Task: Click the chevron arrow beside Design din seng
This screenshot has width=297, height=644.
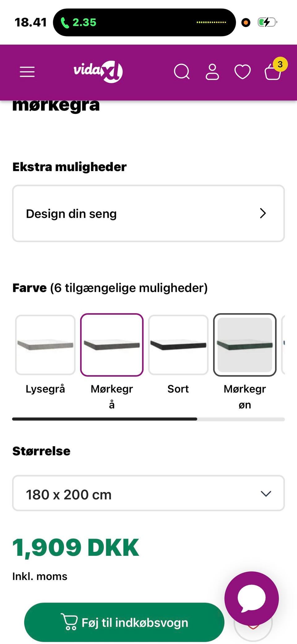Action: 263,213
